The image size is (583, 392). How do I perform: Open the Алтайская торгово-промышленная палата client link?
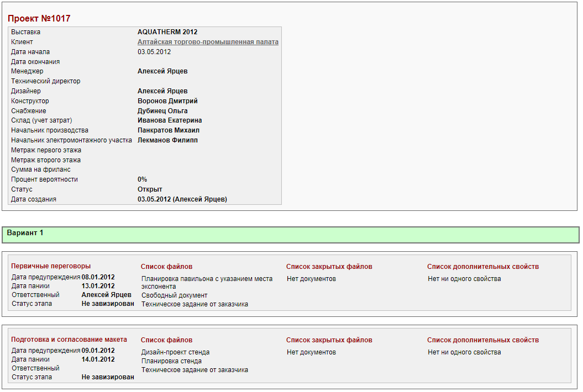click(208, 42)
